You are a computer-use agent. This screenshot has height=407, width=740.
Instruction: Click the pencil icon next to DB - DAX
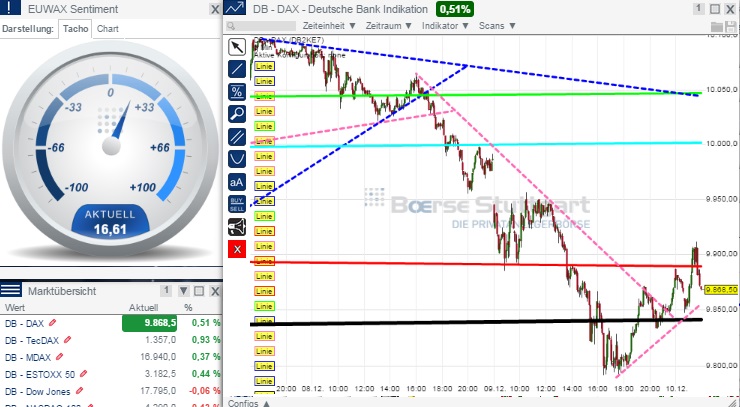click(x=52, y=323)
